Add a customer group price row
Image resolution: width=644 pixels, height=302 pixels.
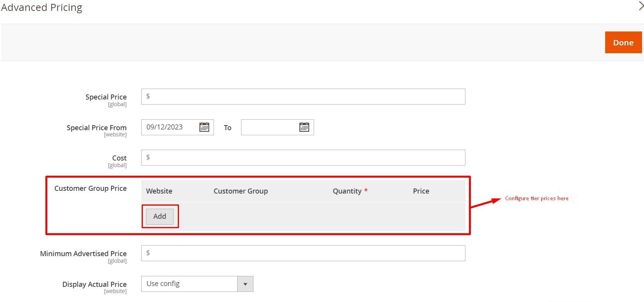point(160,216)
